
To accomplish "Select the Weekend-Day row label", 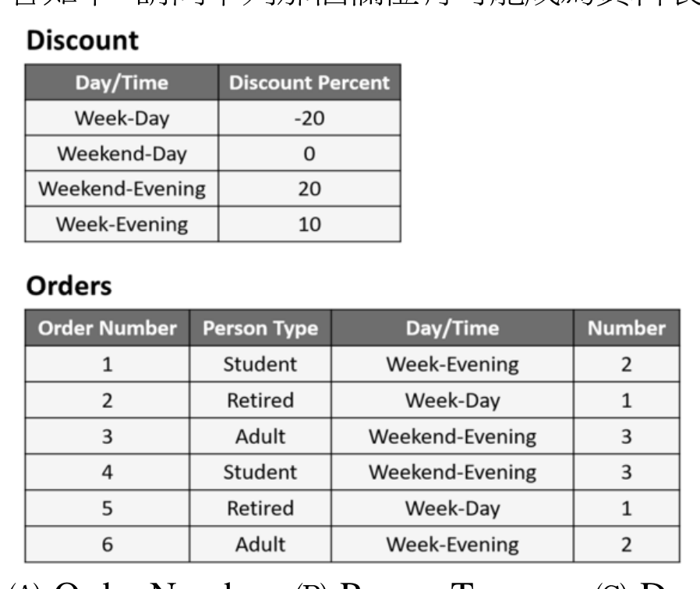I will [x=122, y=153].
